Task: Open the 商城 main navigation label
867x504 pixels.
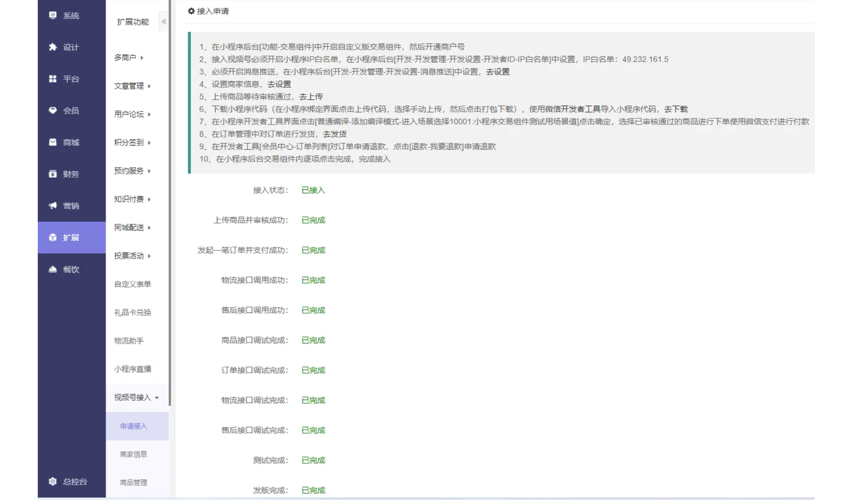Action: 71,142
